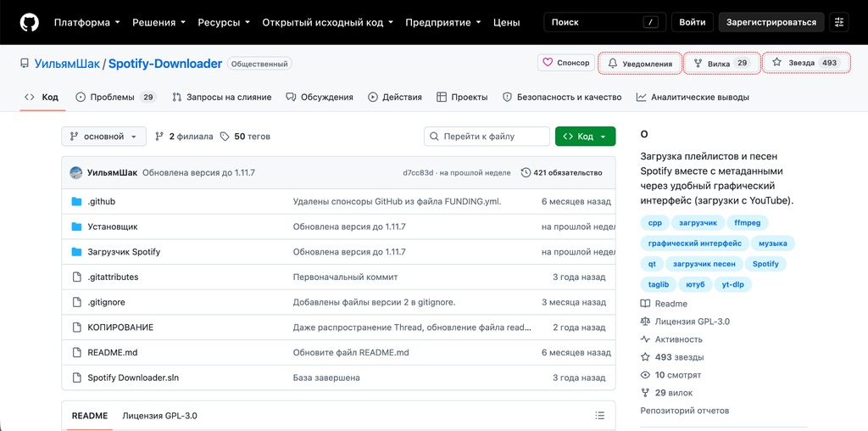868x431 pixels.
Task: Open the green Код dropdown button
Action: tap(585, 137)
